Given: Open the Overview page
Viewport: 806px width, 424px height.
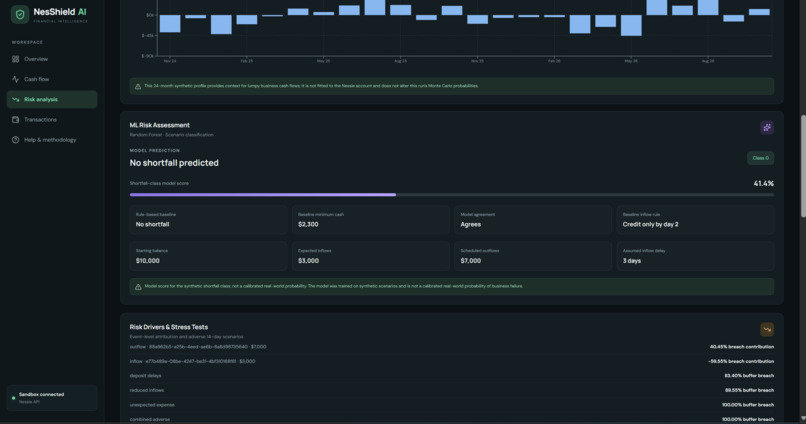Looking at the screenshot, I should pos(52,59).
